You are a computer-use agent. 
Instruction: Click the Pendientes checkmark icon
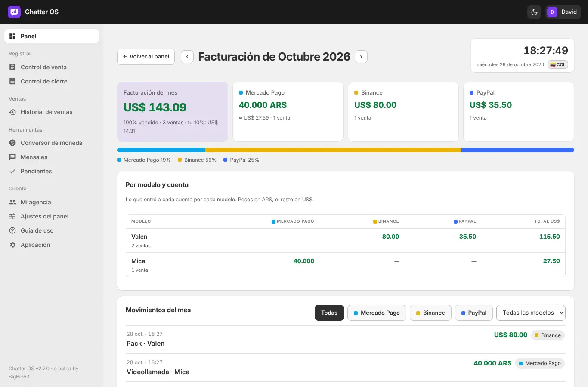pyautogui.click(x=12, y=171)
